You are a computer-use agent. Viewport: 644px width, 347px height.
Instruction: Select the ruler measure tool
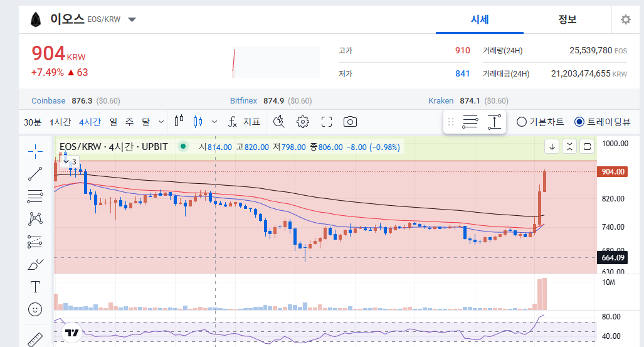point(35,339)
